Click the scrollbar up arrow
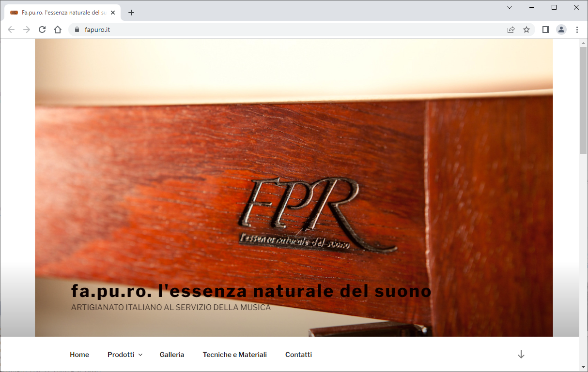 (583, 43)
